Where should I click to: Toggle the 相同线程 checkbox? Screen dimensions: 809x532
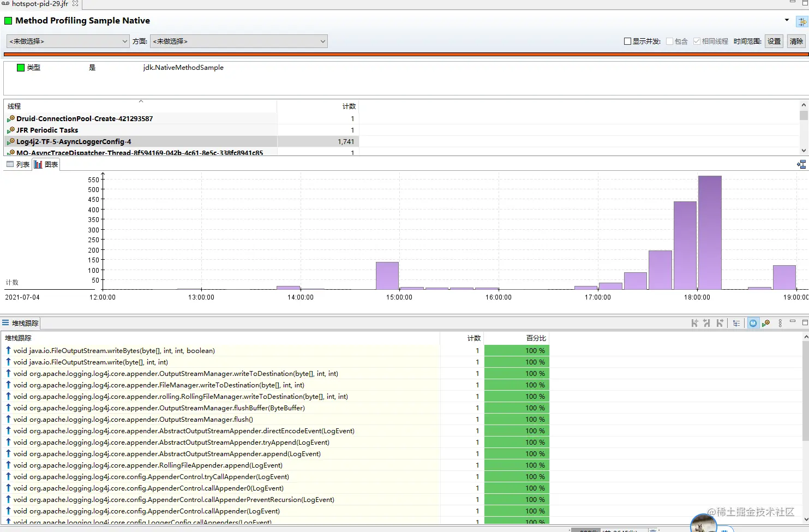(697, 41)
